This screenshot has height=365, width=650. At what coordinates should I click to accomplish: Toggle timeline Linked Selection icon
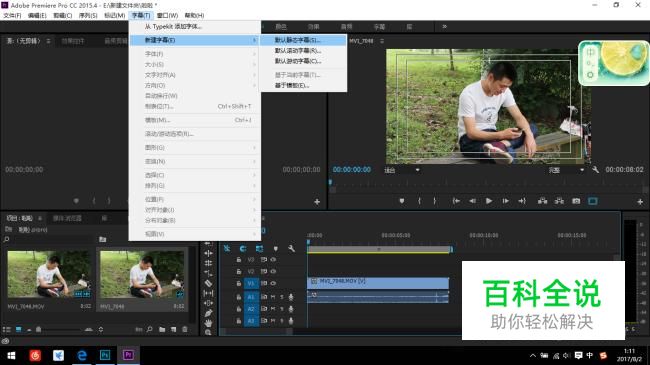click(x=259, y=248)
